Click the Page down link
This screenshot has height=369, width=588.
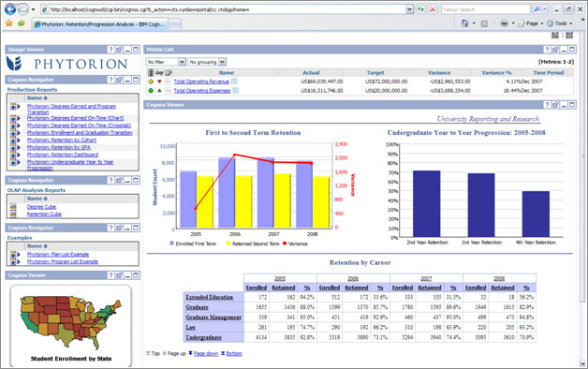pos(205,353)
